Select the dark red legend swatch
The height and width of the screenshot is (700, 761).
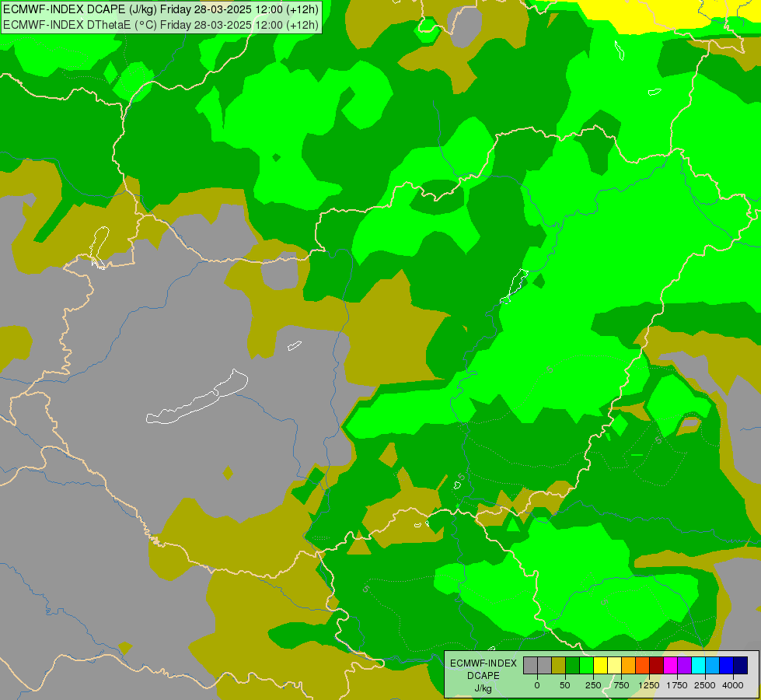pos(656,665)
